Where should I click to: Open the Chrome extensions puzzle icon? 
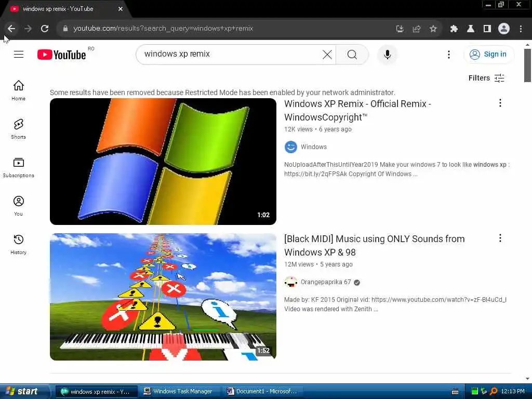click(454, 29)
